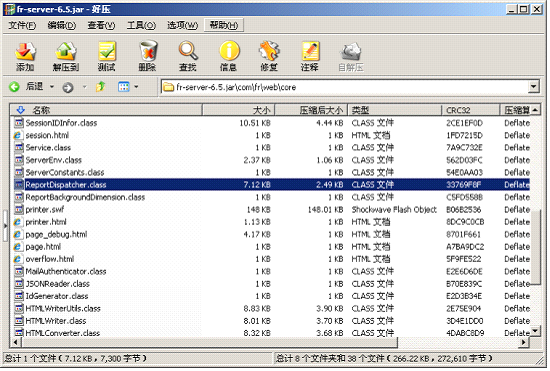The height and width of the screenshot is (371, 550).
Task: Expand the address path dropdown
Action: click(534, 86)
